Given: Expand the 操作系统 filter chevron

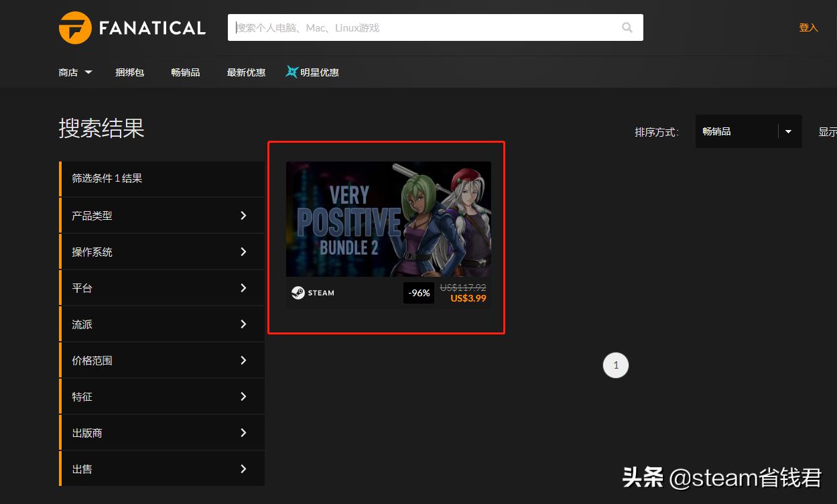Looking at the screenshot, I should pos(243,251).
